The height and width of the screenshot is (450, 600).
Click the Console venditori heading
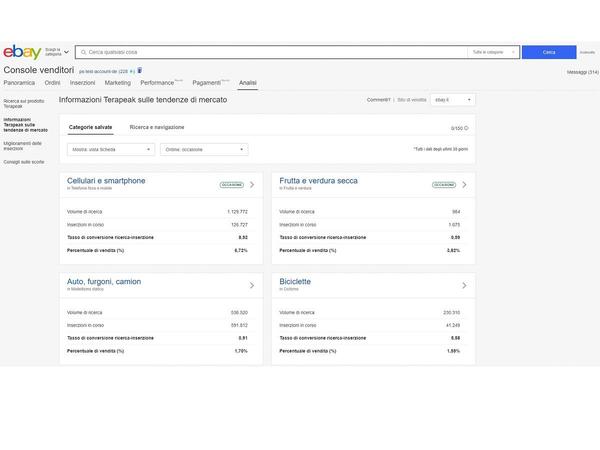(x=39, y=70)
